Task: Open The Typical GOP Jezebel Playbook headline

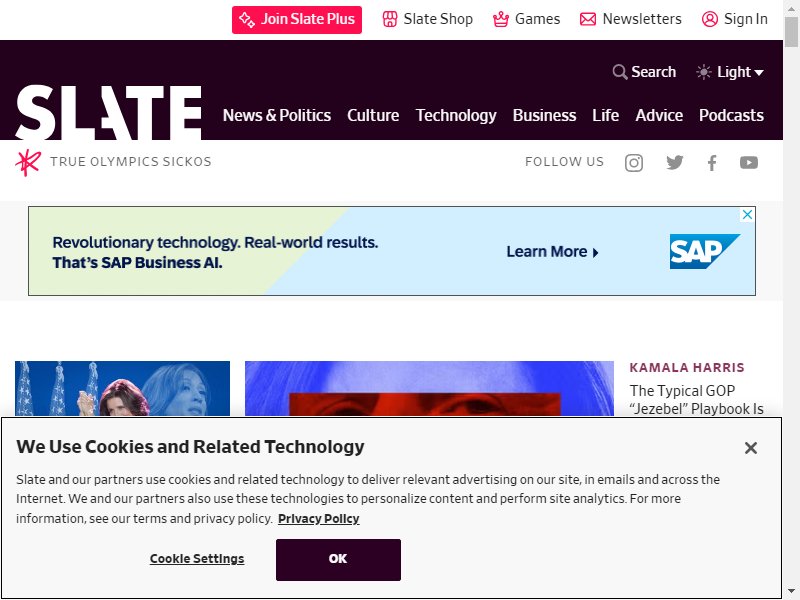Action: pos(696,399)
